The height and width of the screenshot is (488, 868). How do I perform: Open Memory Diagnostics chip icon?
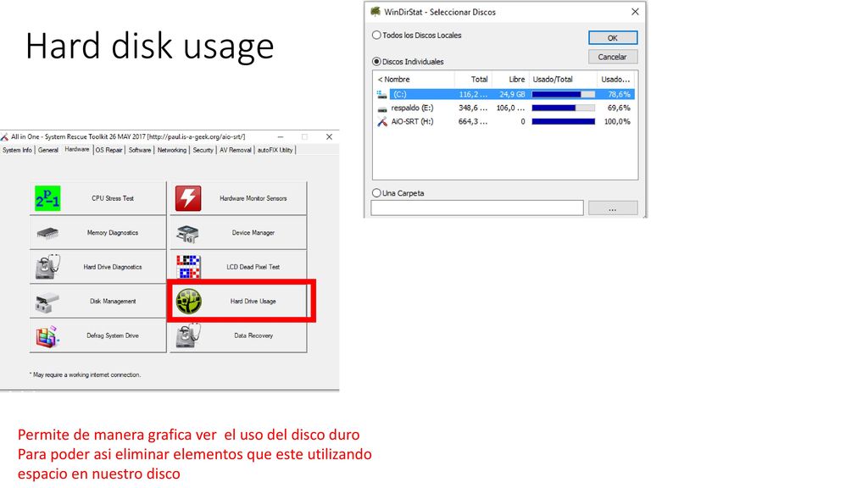(x=47, y=233)
